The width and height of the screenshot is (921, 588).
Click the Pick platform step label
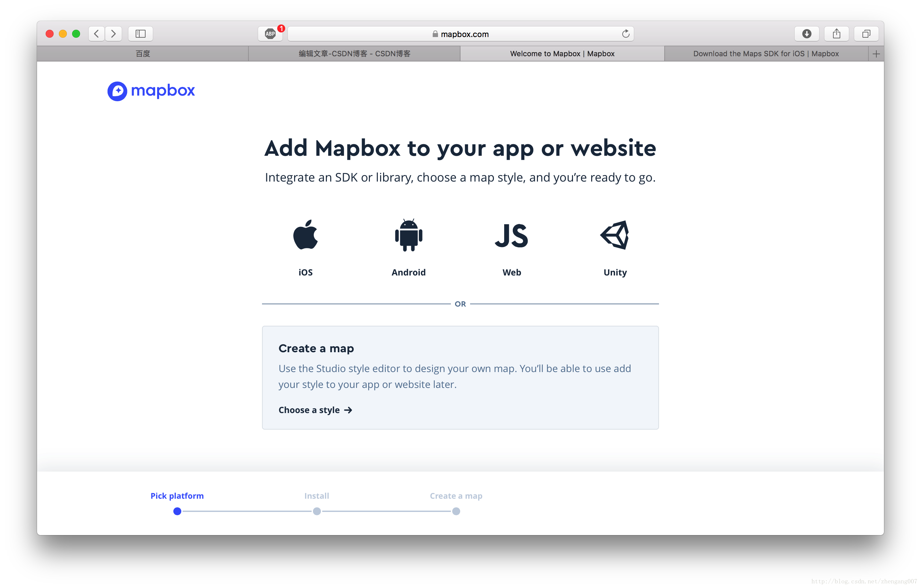pos(177,496)
